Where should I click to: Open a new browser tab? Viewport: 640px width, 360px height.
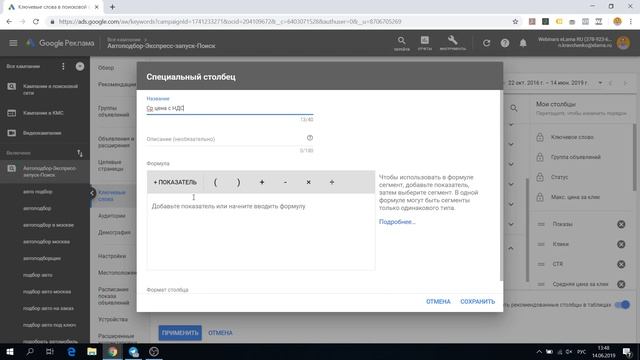tap(112, 7)
